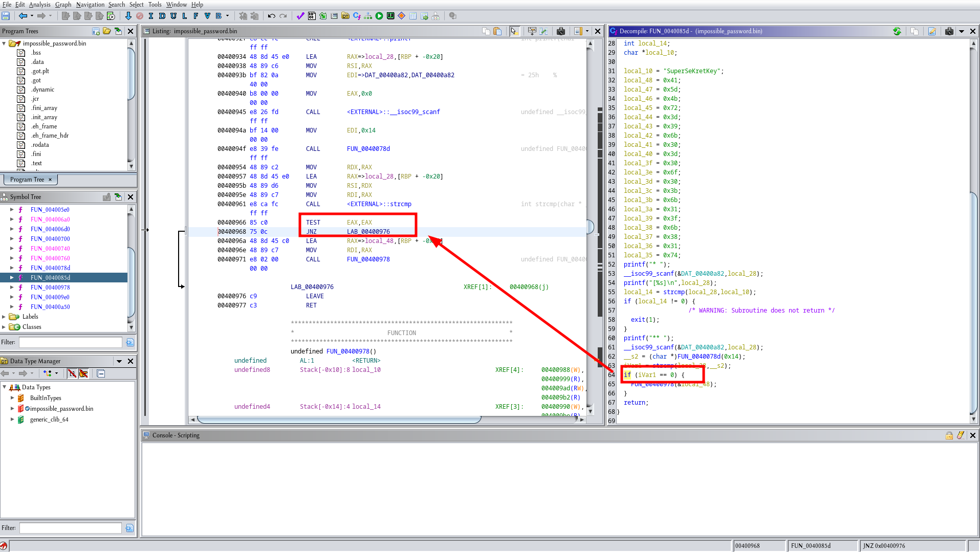Select FUN_00400978 in the Symbol Tree
The image size is (980, 552).
(x=50, y=288)
